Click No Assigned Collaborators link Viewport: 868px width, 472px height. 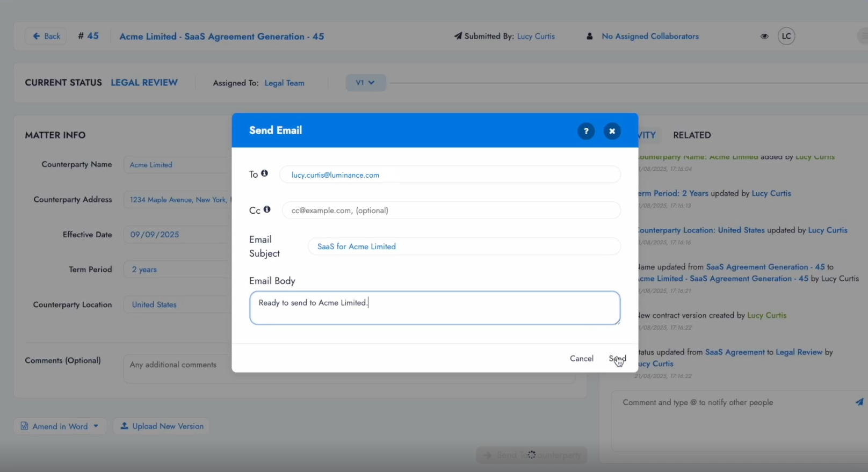pyautogui.click(x=650, y=36)
